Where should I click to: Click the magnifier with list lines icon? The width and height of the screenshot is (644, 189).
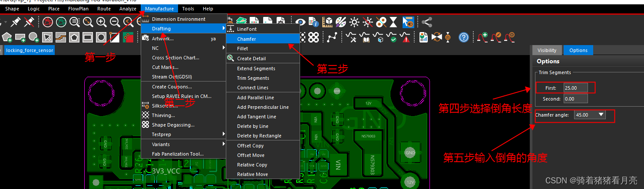[x=75, y=21]
